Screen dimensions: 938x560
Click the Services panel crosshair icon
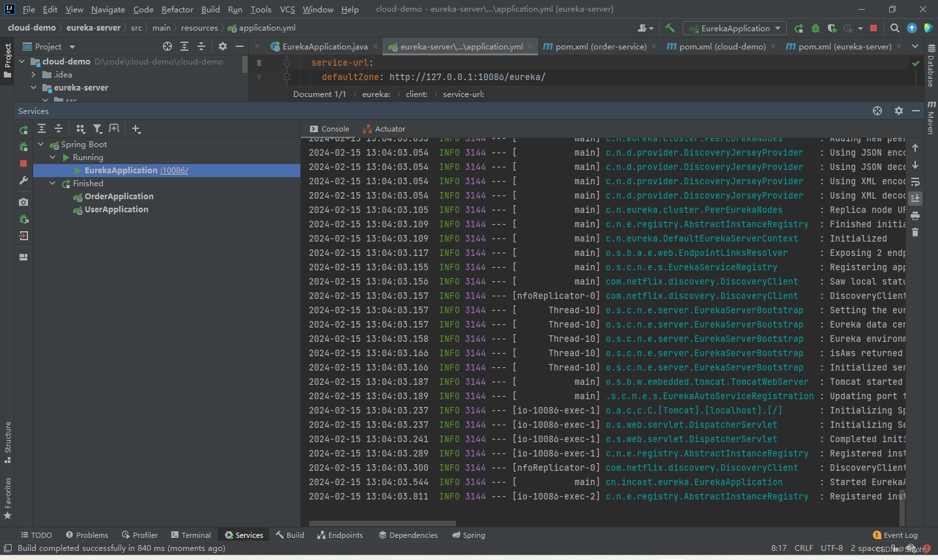coord(877,111)
